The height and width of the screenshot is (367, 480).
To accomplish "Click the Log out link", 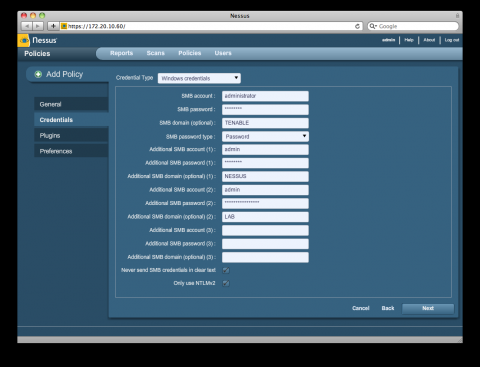I will [x=452, y=40].
